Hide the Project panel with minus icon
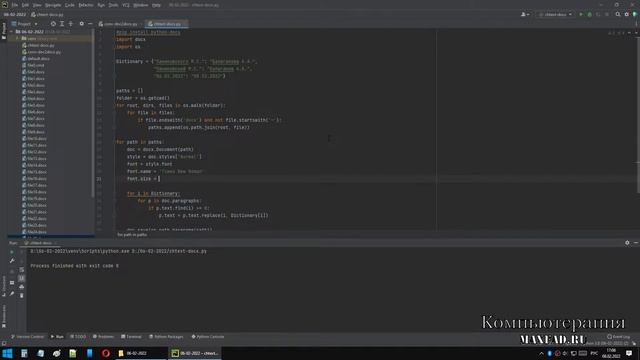This screenshot has width=640, height=360. (x=90, y=24)
